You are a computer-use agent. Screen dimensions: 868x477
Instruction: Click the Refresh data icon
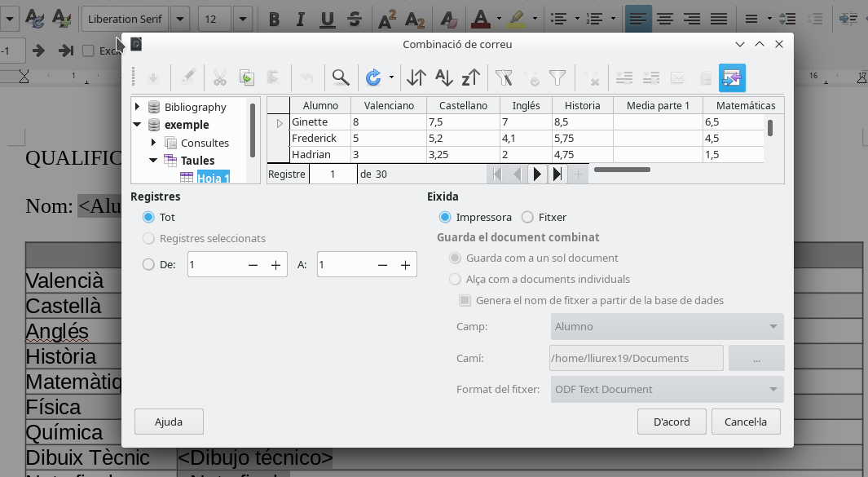point(373,78)
